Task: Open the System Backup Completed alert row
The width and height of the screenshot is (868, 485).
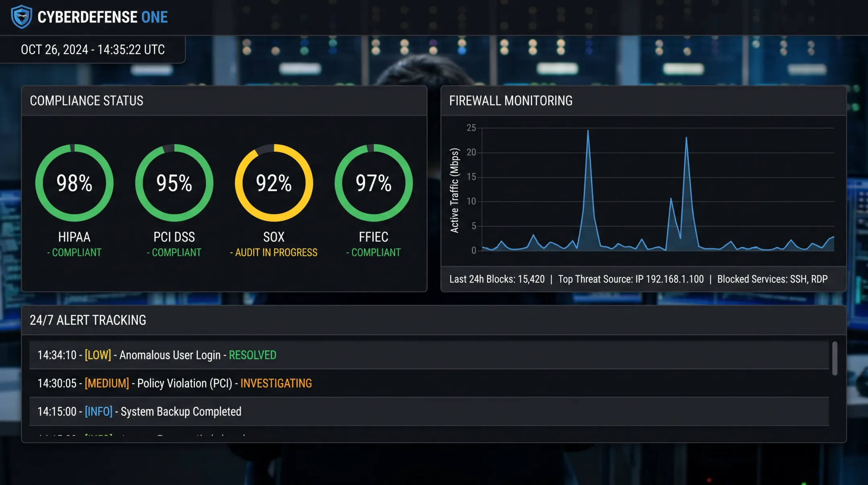Action: (x=429, y=411)
